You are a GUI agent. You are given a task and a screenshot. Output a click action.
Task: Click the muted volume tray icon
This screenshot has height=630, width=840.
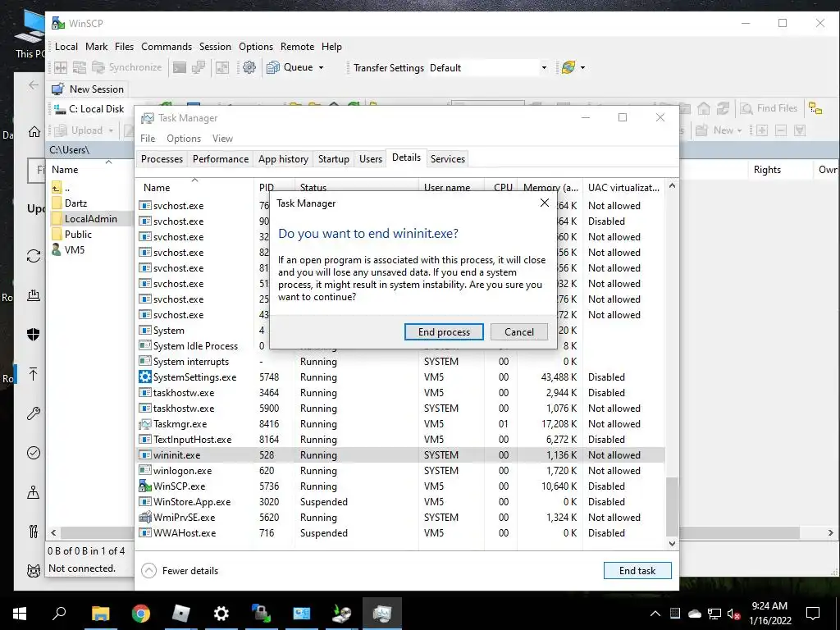pyautogui.click(x=733, y=614)
